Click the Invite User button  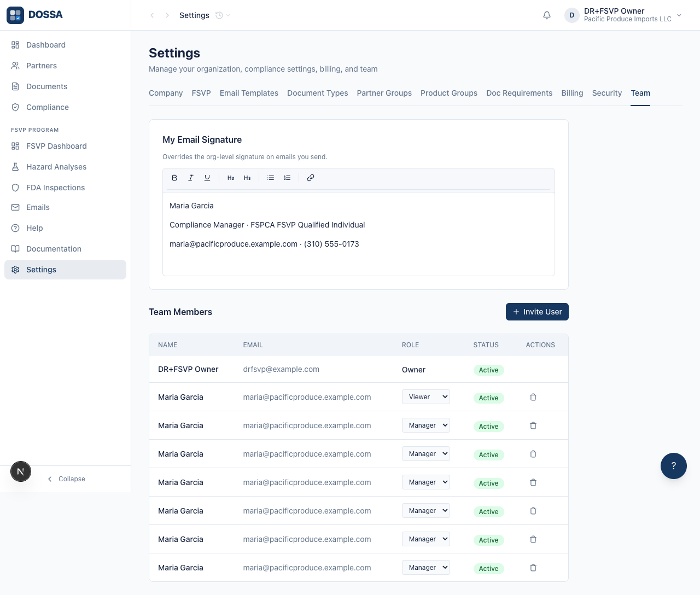(537, 312)
